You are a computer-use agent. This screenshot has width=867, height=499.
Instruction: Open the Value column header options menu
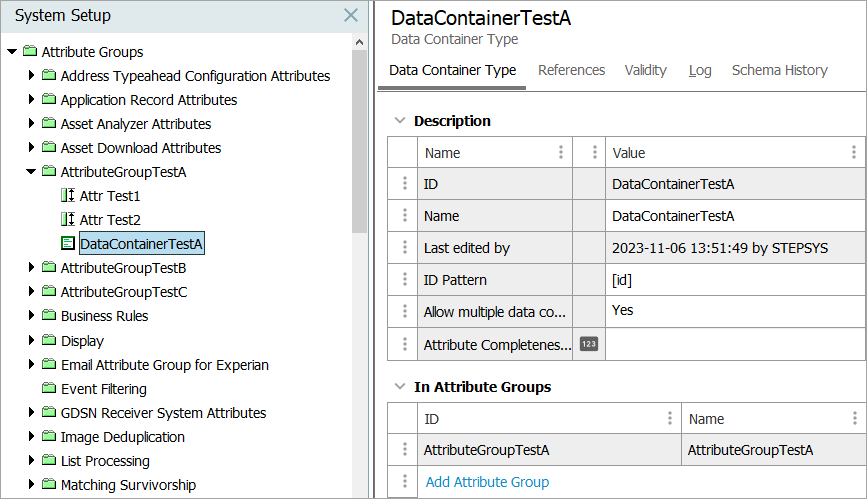[854, 153]
